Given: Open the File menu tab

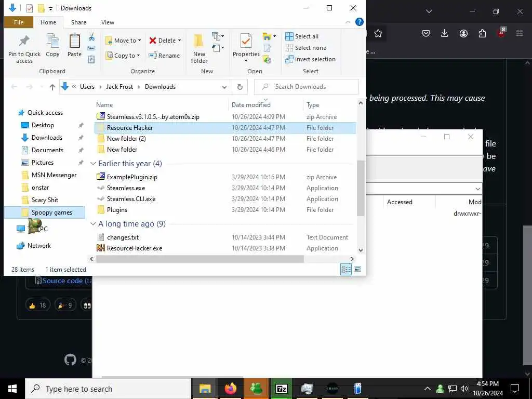Looking at the screenshot, I should pos(19,22).
